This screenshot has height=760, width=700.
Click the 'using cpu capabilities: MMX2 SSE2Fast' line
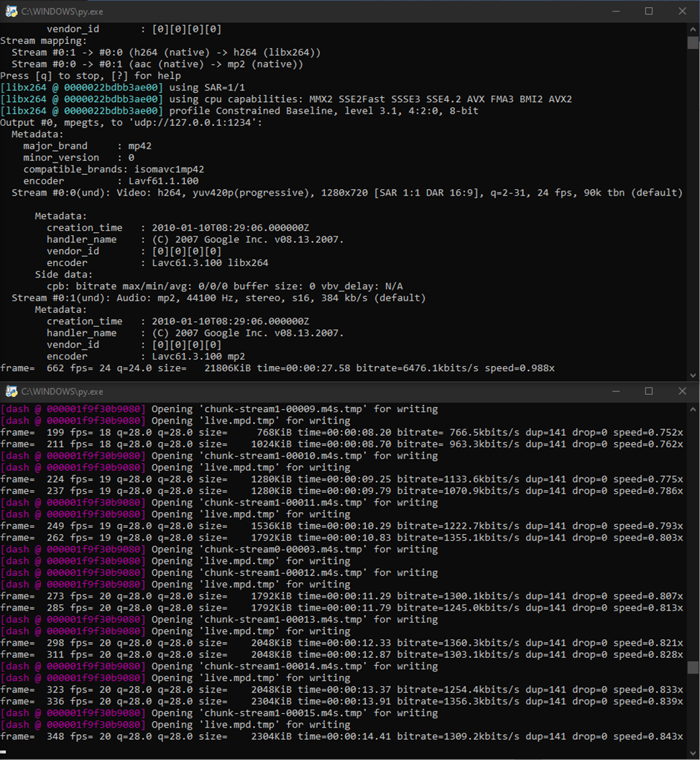(286, 99)
